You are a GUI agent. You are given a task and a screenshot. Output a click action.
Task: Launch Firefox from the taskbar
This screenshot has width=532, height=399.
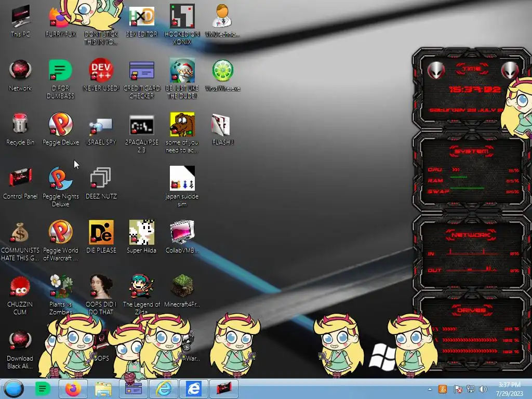[x=73, y=389]
